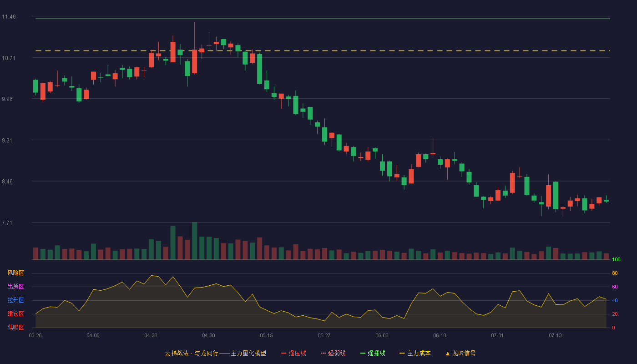Screen dimensions: 637x364
Task: Click the 04-30 date label
Action: point(209,335)
